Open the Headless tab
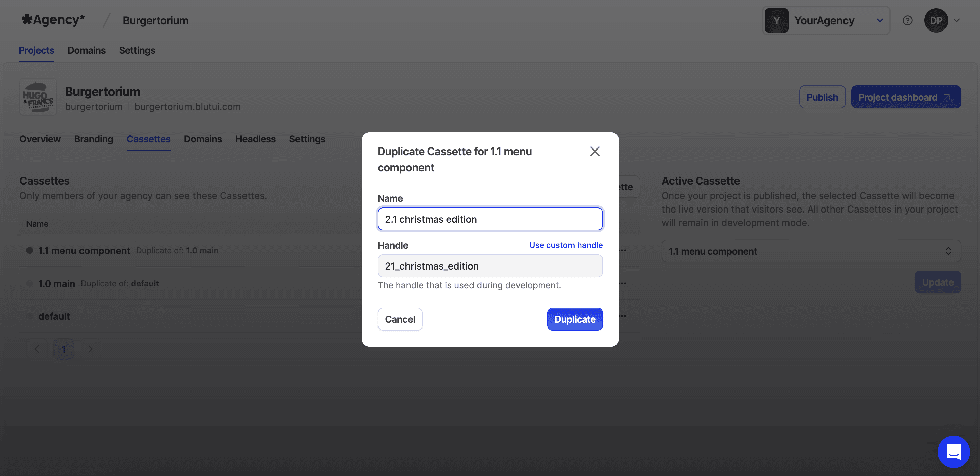The image size is (980, 476). 255,139
